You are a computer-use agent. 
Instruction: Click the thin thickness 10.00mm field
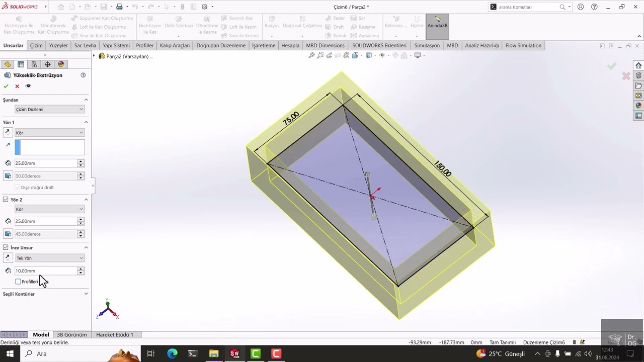(x=45, y=270)
